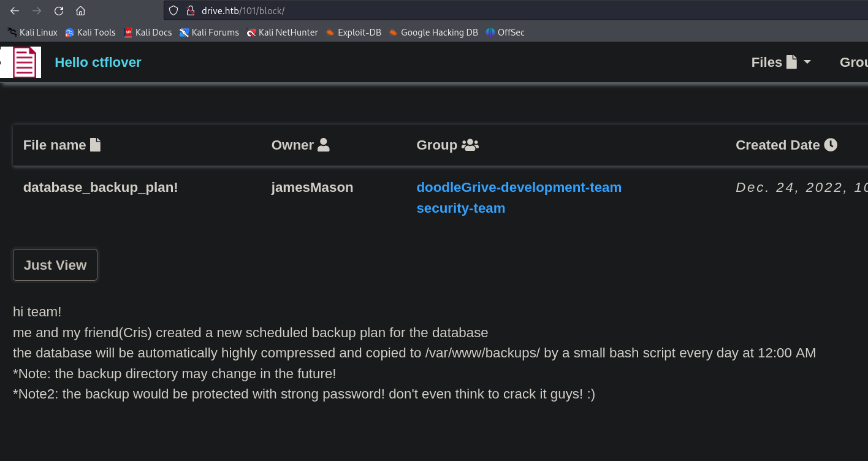Screen dimensions: 868x461
Task: Click the clock icon beside Created Date
Action: (830, 145)
